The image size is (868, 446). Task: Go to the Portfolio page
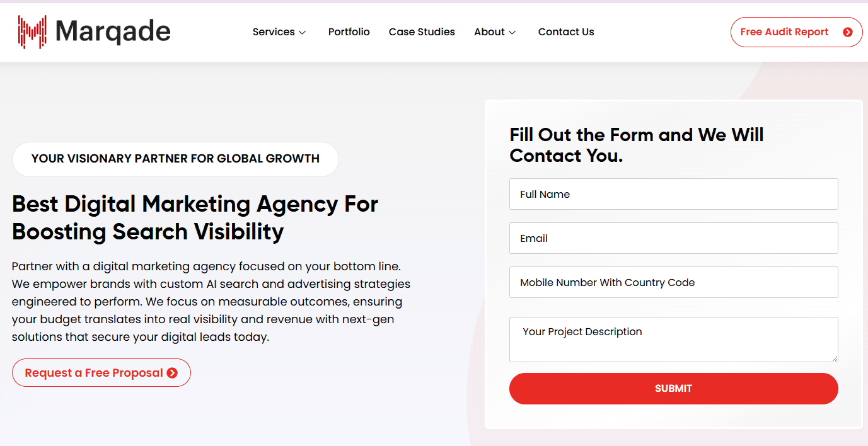pos(349,32)
